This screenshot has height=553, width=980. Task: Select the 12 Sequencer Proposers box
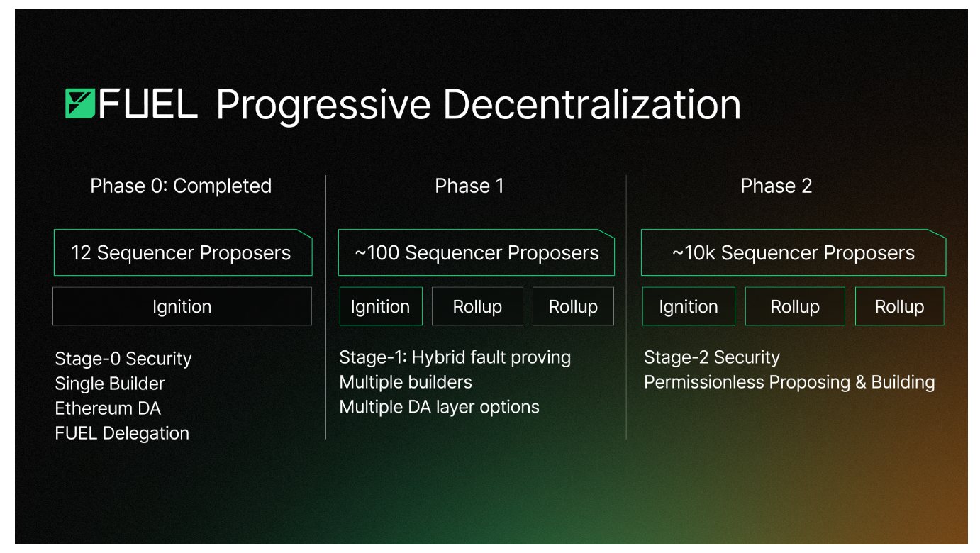click(183, 252)
